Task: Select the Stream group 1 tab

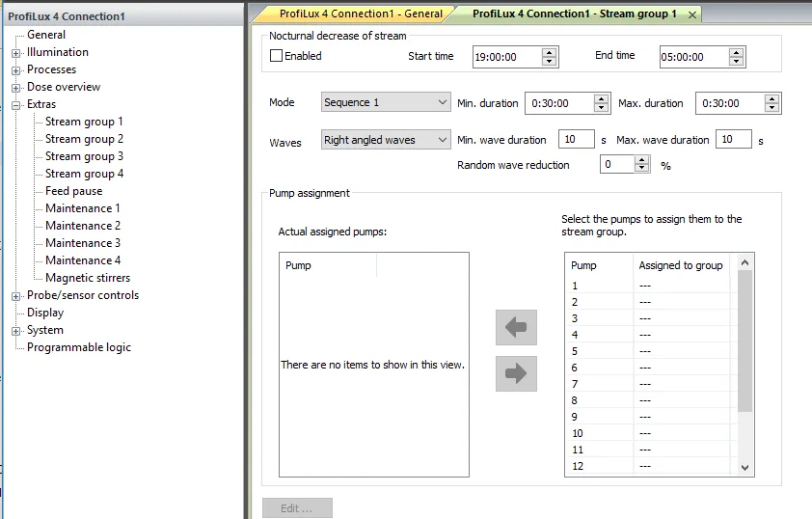Action: click(x=574, y=14)
